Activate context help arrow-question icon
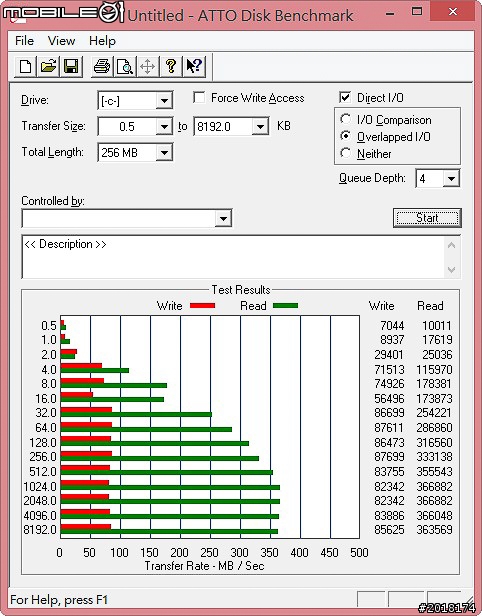The image size is (482, 616). (194, 66)
